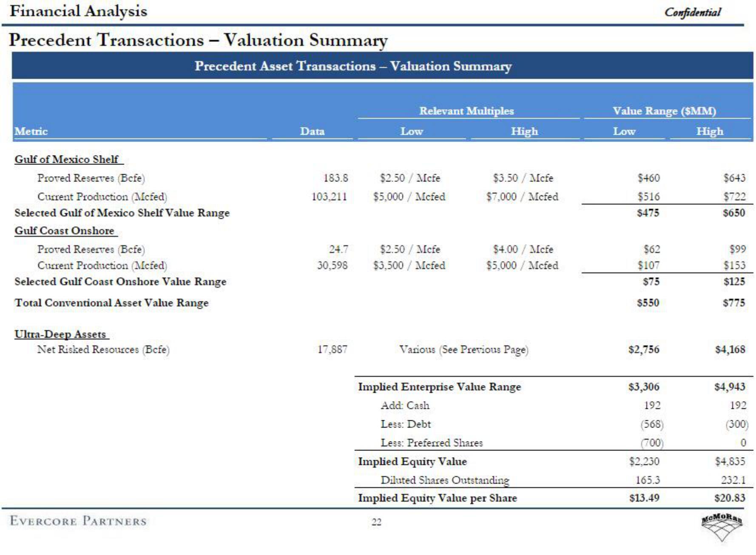Click the 'Metric' column header
The image size is (756, 555).
31,131
